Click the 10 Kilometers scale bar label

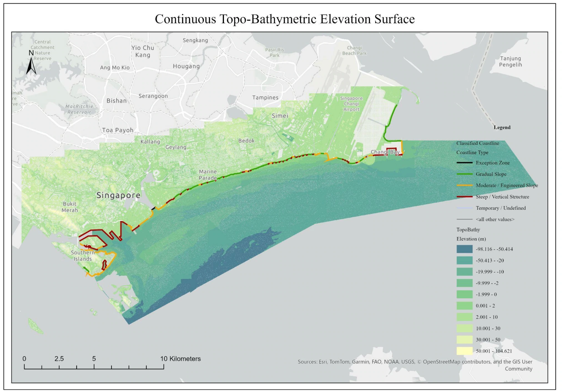(x=180, y=359)
